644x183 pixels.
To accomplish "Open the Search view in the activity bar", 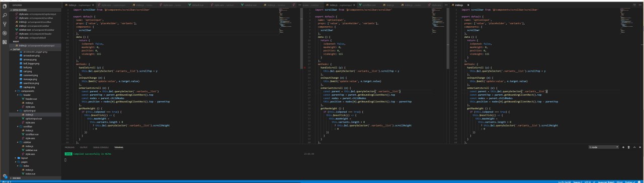I will tap(5, 15).
